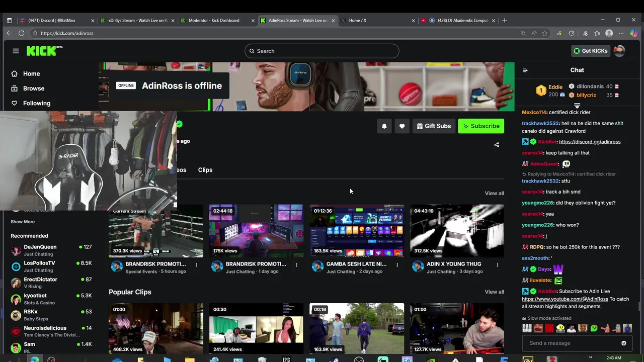The width and height of the screenshot is (644, 362).
Task: Expand Show More in sidebar
Action: 23,222
